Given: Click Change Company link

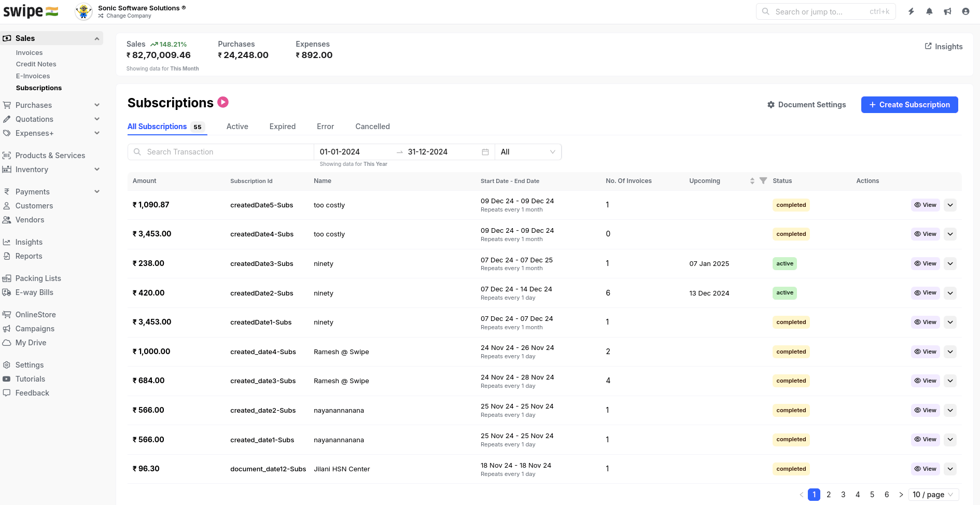Looking at the screenshot, I should click(x=124, y=16).
